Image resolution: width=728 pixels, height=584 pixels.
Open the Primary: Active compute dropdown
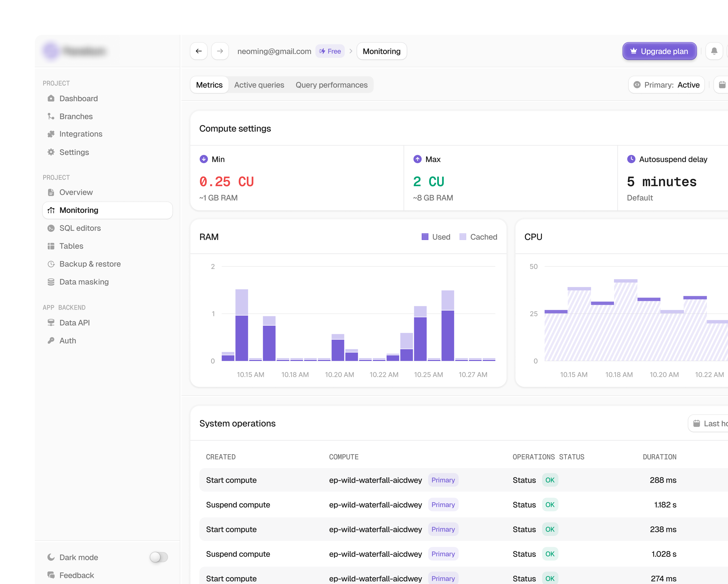point(666,85)
